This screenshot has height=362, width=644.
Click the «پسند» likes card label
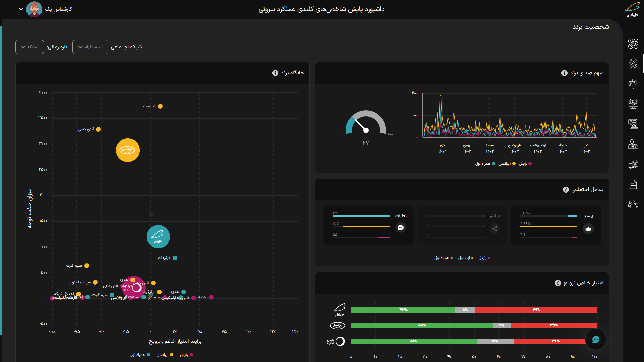pyautogui.click(x=588, y=216)
